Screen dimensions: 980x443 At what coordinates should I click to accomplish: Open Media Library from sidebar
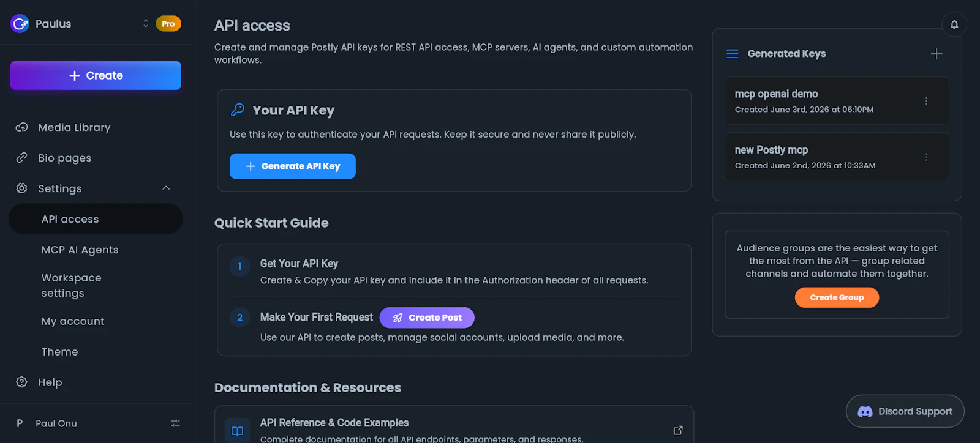pyautogui.click(x=74, y=127)
